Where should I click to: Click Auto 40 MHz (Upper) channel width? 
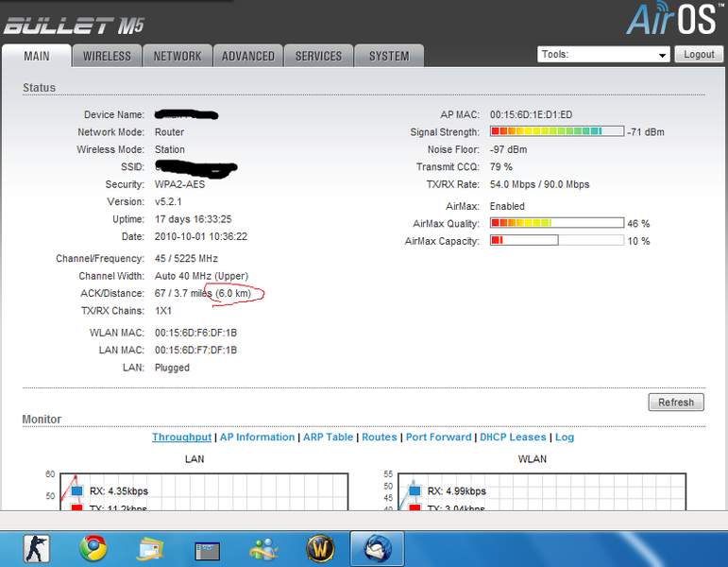pyautogui.click(x=201, y=276)
